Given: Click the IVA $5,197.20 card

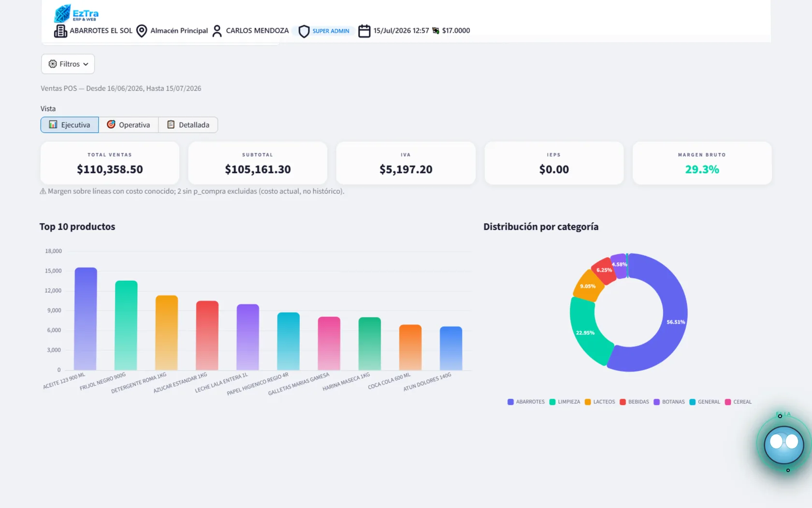Looking at the screenshot, I should 406,163.
